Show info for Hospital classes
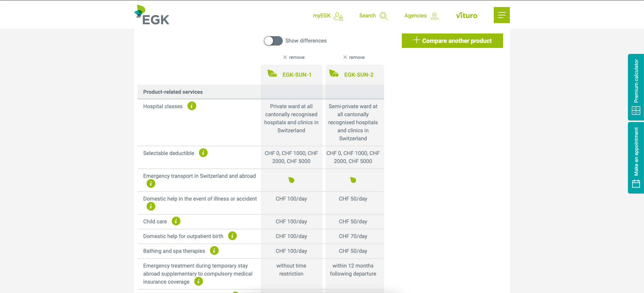The image size is (644, 293). pos(192,106)
